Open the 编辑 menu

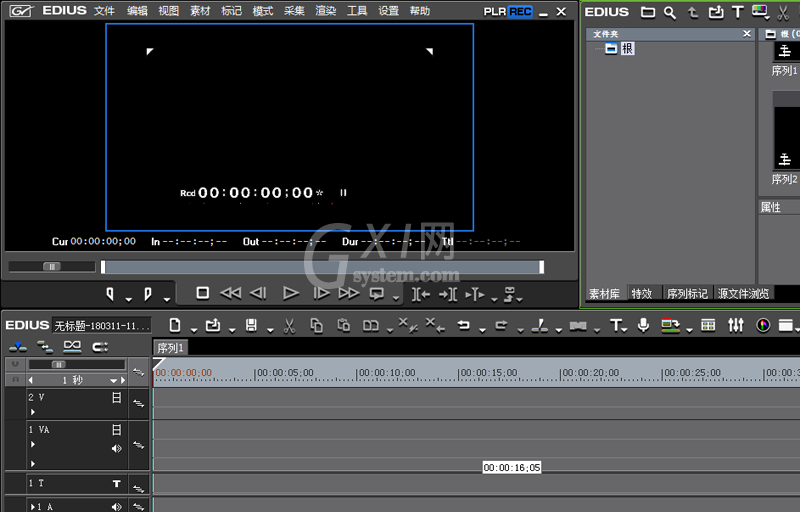pyautogui.click(x=137, y=11)
